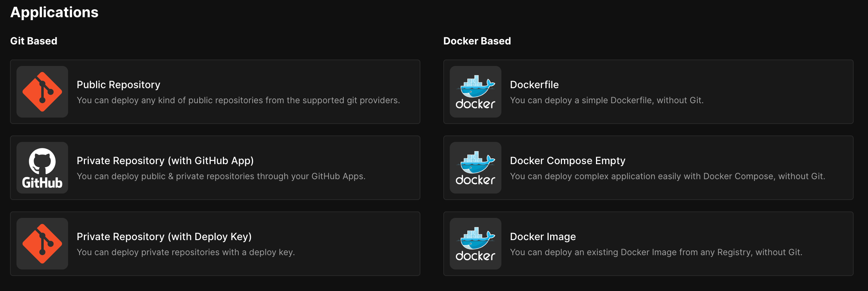
Task: Click the existing Docker Image Registry description
Action: pyautogui.click(x=656, y=252)
